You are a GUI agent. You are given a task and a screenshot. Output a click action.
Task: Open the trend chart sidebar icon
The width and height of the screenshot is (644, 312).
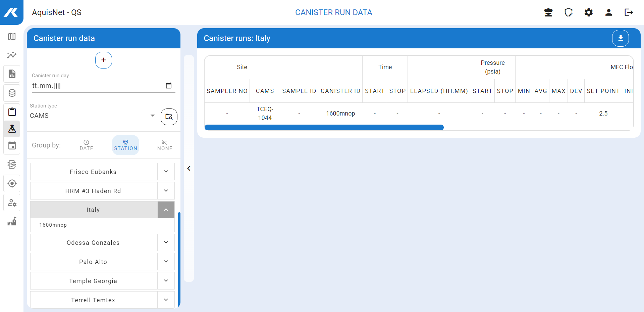[x=12, y=55]
